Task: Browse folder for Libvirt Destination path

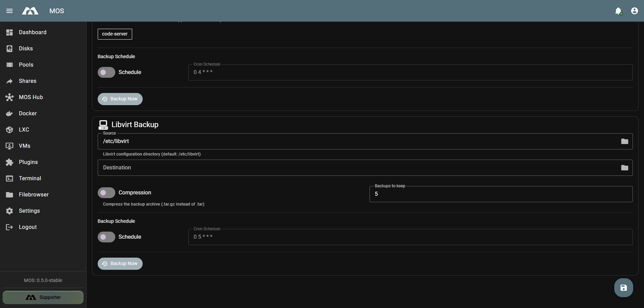Action: [x=624, y=168]
